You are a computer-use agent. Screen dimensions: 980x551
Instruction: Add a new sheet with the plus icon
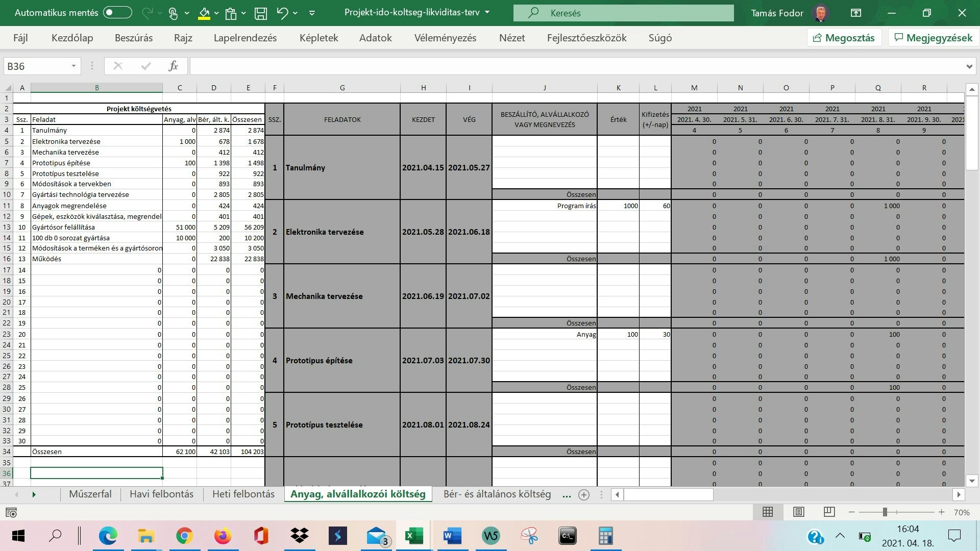click(x=584, y=494)
